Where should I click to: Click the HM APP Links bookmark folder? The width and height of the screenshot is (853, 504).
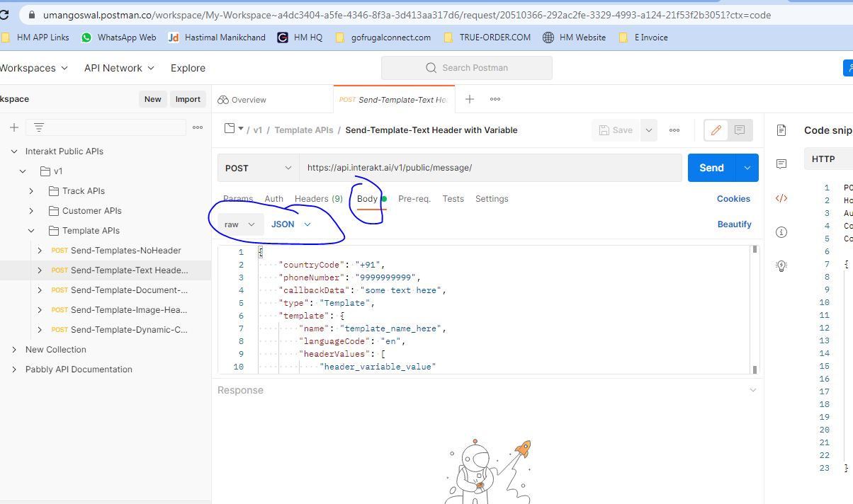tap(35, 38)
